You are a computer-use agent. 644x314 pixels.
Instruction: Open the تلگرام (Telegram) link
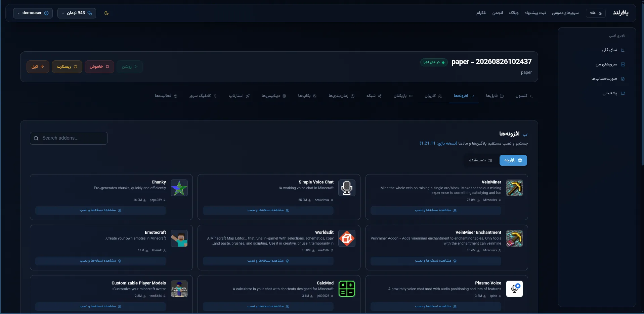(x=481, y=13)
